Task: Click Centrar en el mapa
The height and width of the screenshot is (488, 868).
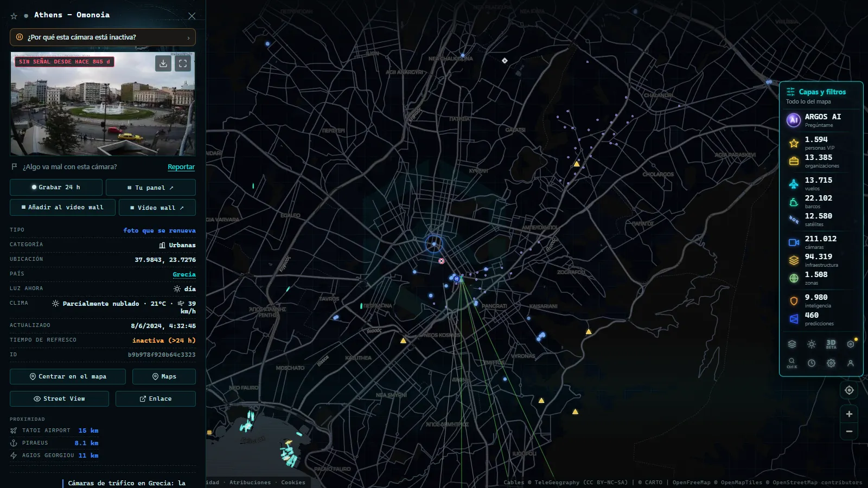Action: [68, 377]
